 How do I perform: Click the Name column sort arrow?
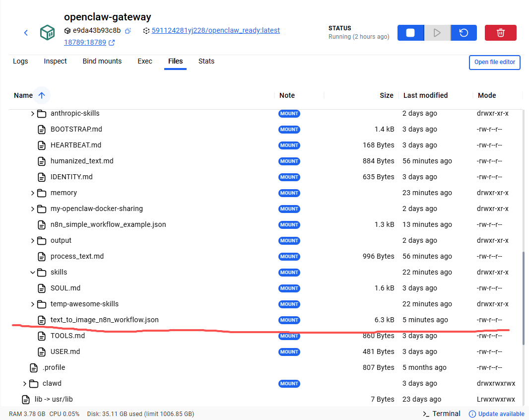[x=42, y=95]
